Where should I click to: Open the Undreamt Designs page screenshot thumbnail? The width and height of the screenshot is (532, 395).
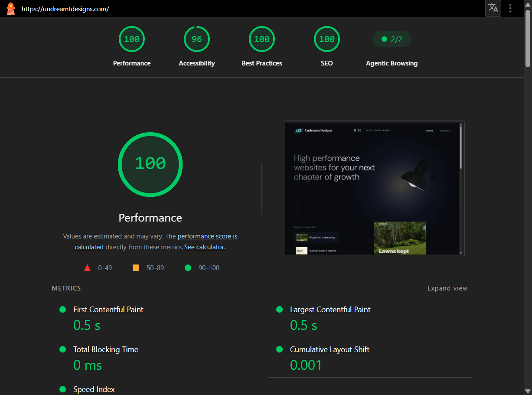[374, 189]
